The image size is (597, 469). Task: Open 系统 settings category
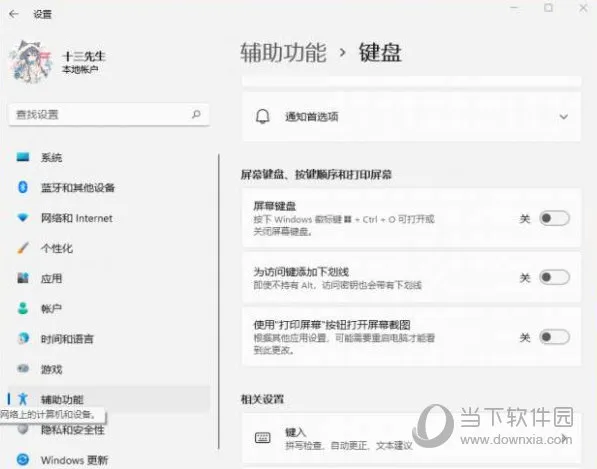(x=109, y=157)
